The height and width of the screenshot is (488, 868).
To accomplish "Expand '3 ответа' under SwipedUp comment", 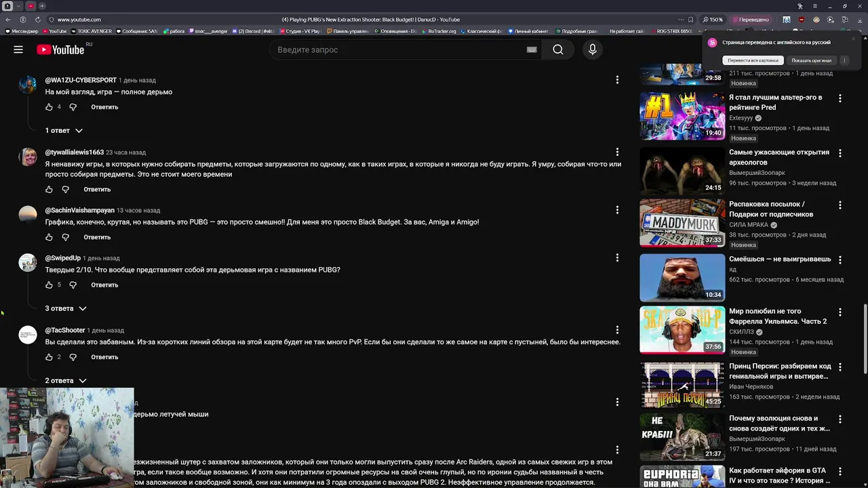I will (x=66, y=308).
